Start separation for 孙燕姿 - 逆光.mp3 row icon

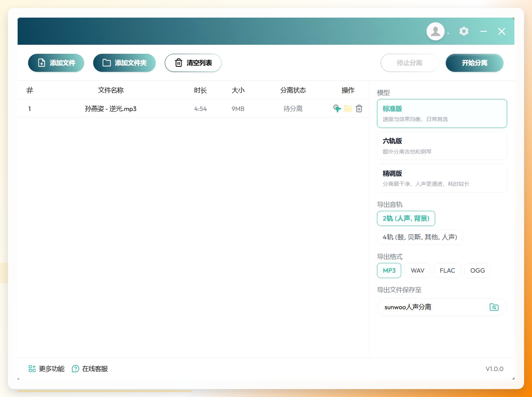tap(337, 108)
